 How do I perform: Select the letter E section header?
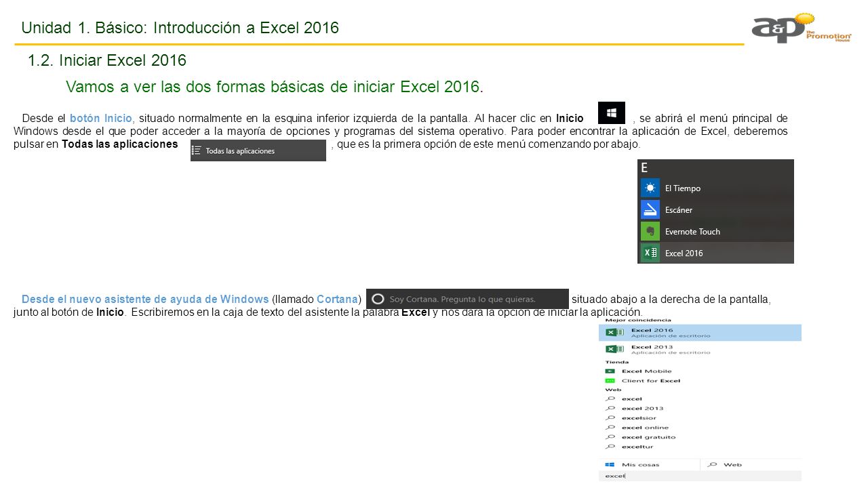[x=644, y=168]
